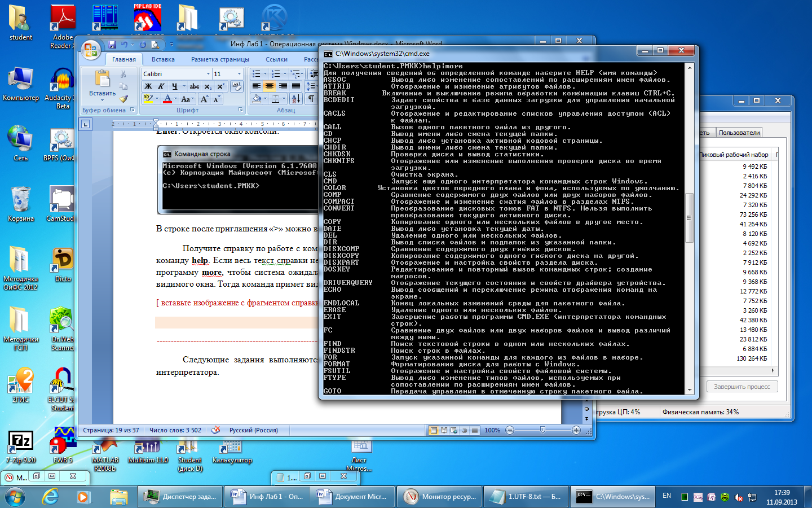Click scroll down arrow in cmd window
The image size is (812, 508).
click(x=689, y=390)
